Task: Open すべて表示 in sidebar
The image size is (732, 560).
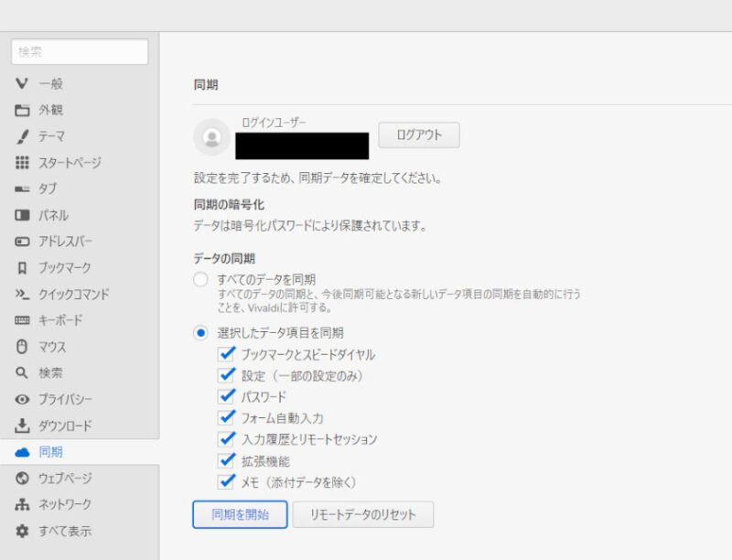Action: (x=80, y=531)
